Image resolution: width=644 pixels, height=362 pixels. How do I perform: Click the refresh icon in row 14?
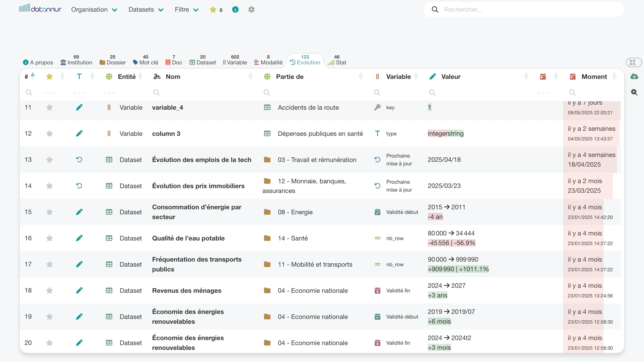pos(79,186)
